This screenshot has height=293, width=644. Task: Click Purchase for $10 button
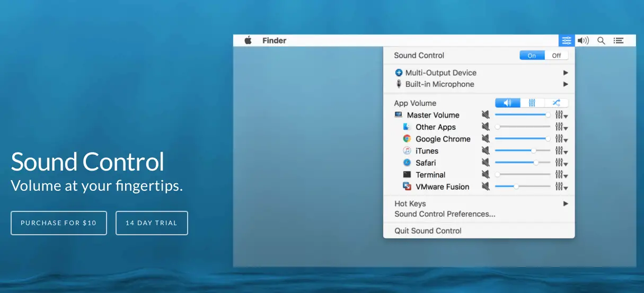pos(59,223)
